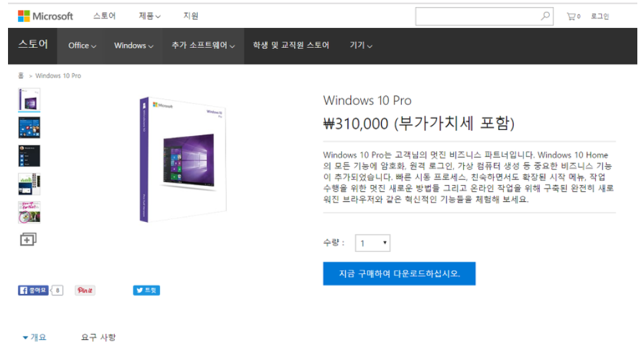Select the fifth pink handwriting thumbnail
The image size is (644, 342).
(x=29, y=213)
